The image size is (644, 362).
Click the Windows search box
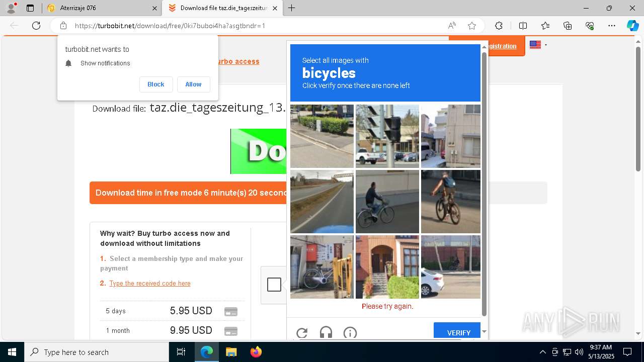tap(97, 352)
